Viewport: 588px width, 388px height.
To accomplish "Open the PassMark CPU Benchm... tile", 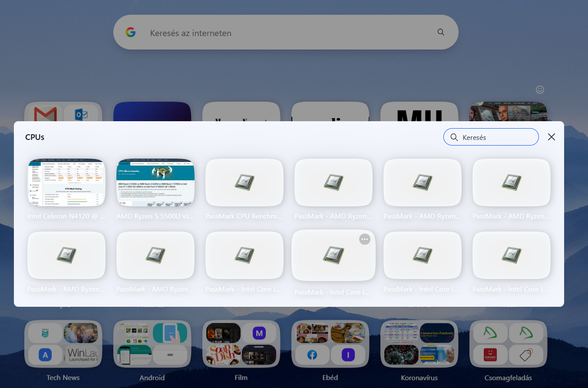I will tap(244, 182).
